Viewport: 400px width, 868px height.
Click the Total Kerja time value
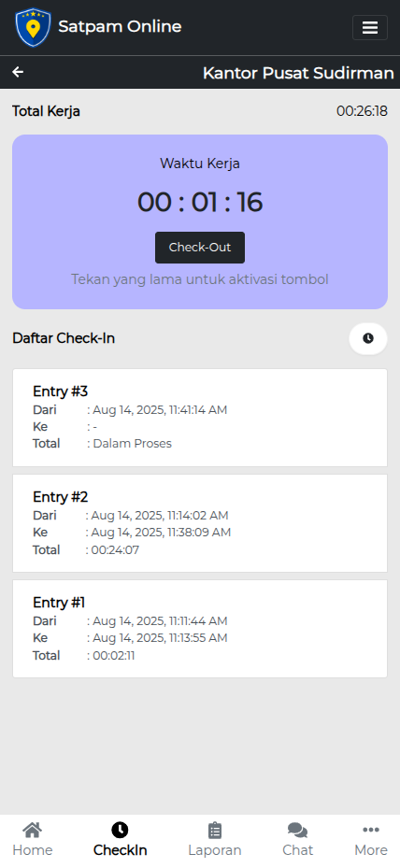tap(362, 111)
